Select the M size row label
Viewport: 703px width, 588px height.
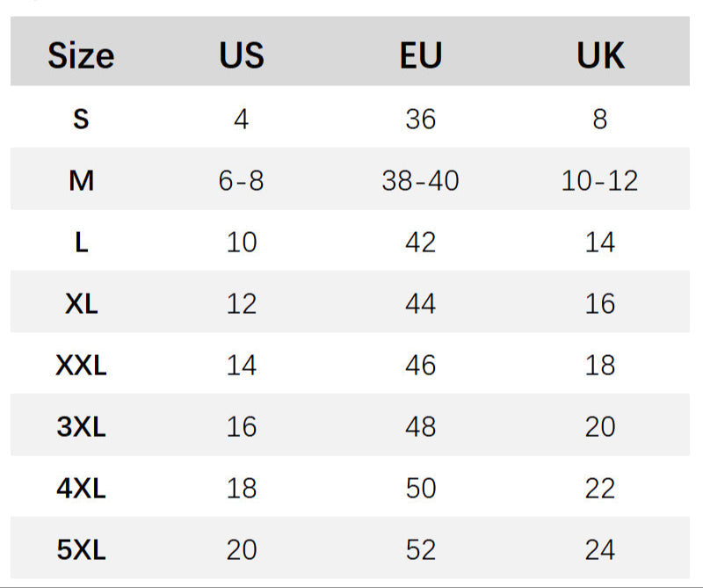pos(81,181)
